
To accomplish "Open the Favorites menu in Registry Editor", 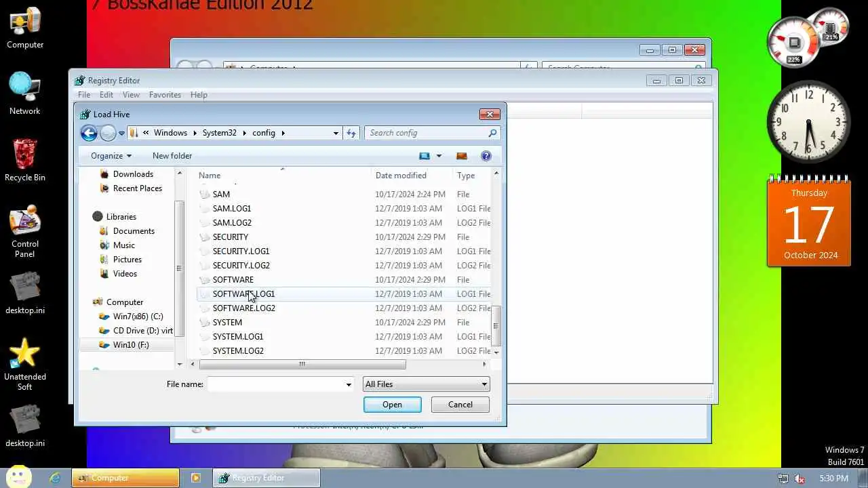I will pos(165,95).
